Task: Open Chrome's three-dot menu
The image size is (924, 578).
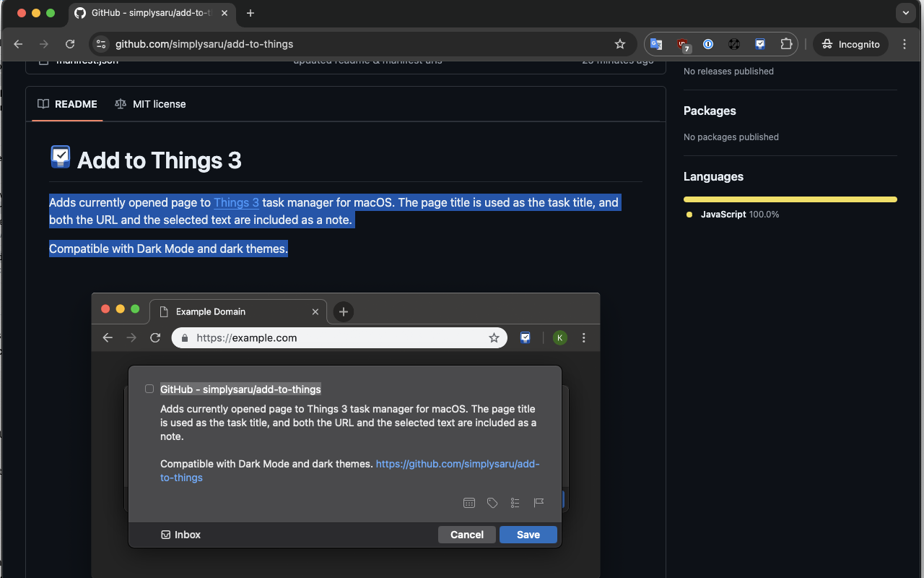Action: tap(905, 44)
